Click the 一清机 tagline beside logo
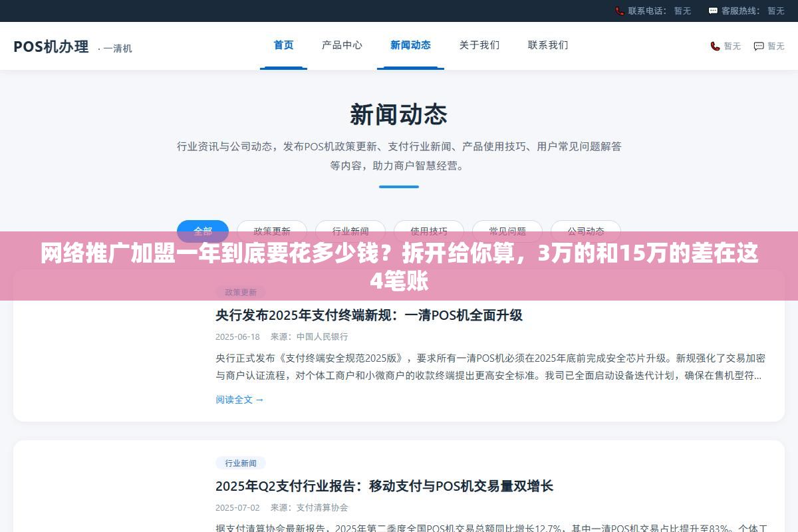798x532 pixels. [x=115, y=49]
